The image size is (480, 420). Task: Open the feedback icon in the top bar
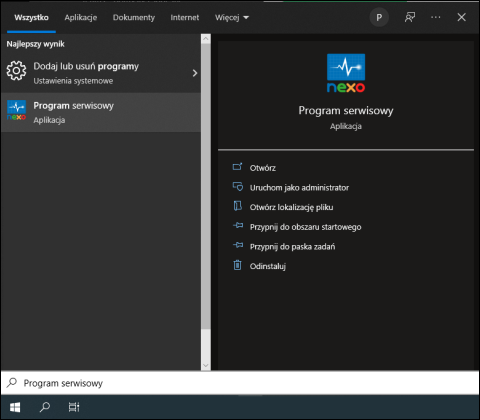410,17
